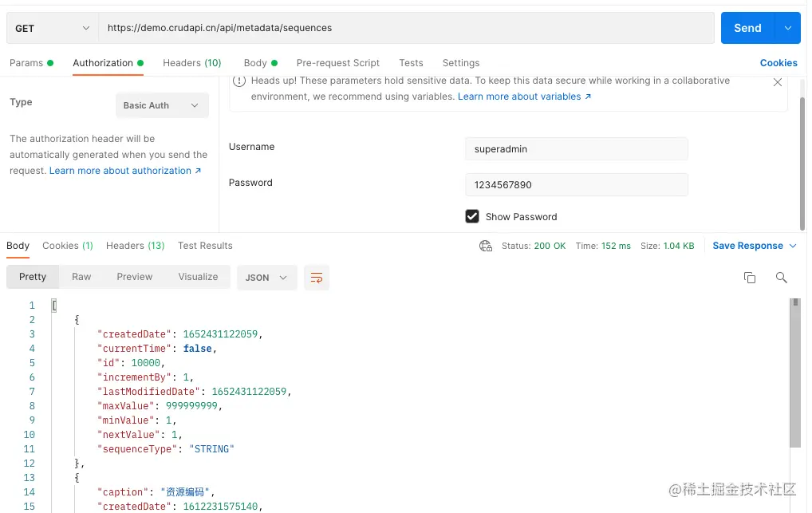The image size is (812, 513).
Task: Click the caption "资源编码" value
Action: [x=185, y=491]
